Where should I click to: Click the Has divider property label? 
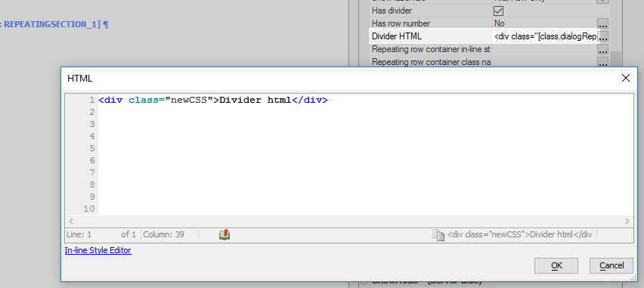(x=392, y=11)
